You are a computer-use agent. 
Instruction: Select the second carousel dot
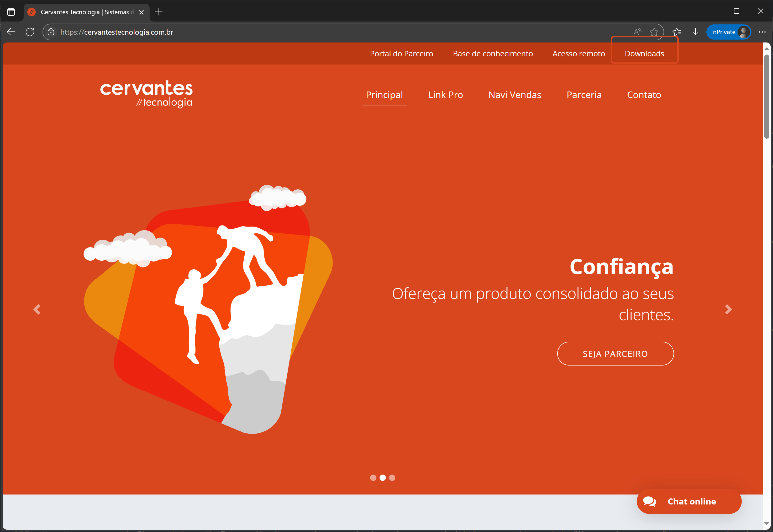pyautogui.click(x=383, y=478)
